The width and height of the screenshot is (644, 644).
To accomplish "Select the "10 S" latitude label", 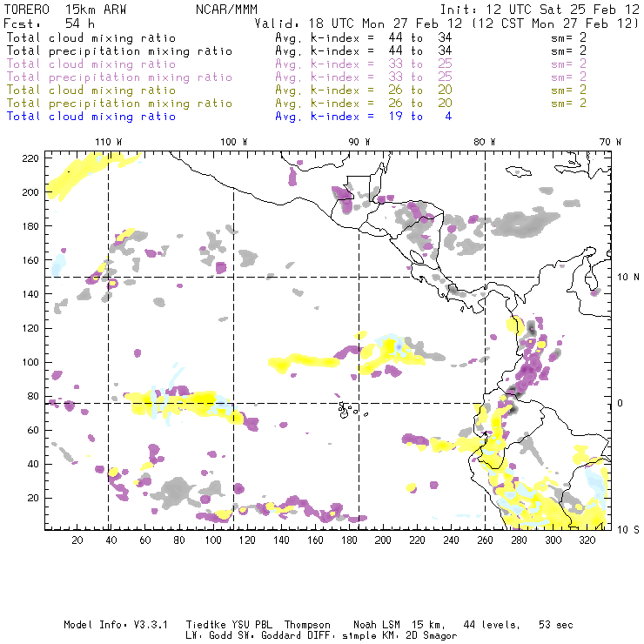I will coord(628,530).
